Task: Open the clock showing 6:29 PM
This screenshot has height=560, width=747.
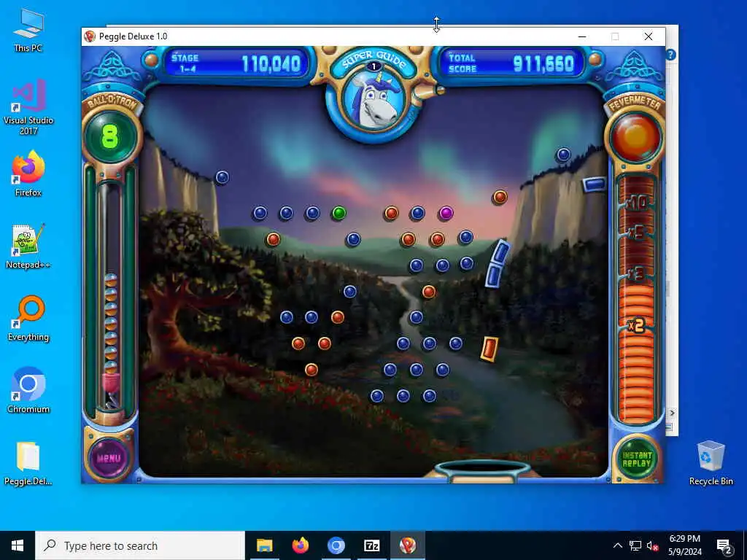Action: 684,545
